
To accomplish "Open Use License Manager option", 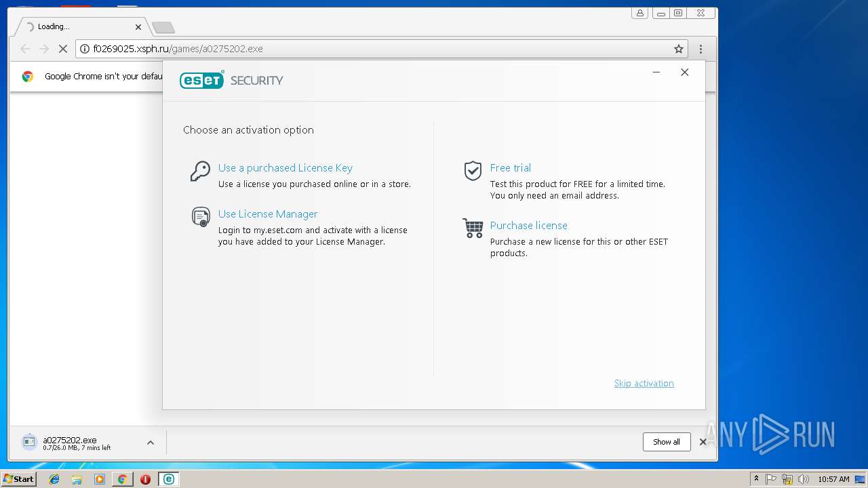I will [268, 214].
